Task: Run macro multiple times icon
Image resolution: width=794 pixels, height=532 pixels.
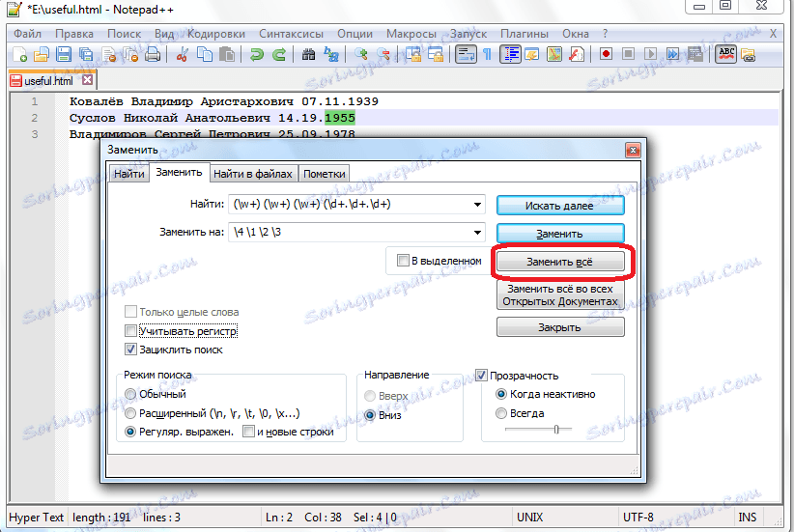Action: click(672, 54)
